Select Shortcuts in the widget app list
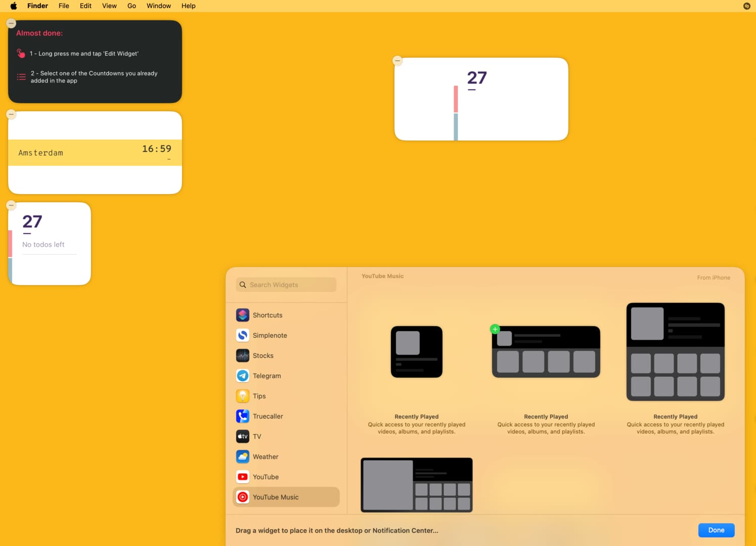756x546 pixels. pyautogui.click(x=286, y=315)
